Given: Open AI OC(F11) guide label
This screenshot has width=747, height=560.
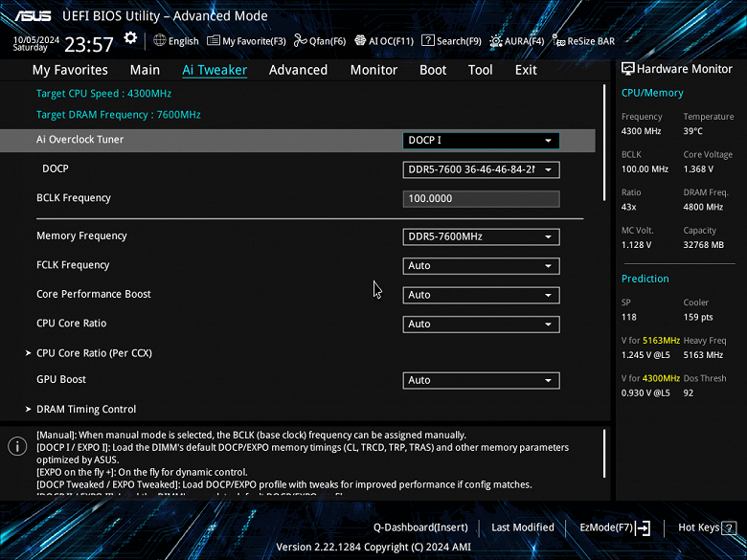Looking at the screenshot, I should tap(391, 41).
